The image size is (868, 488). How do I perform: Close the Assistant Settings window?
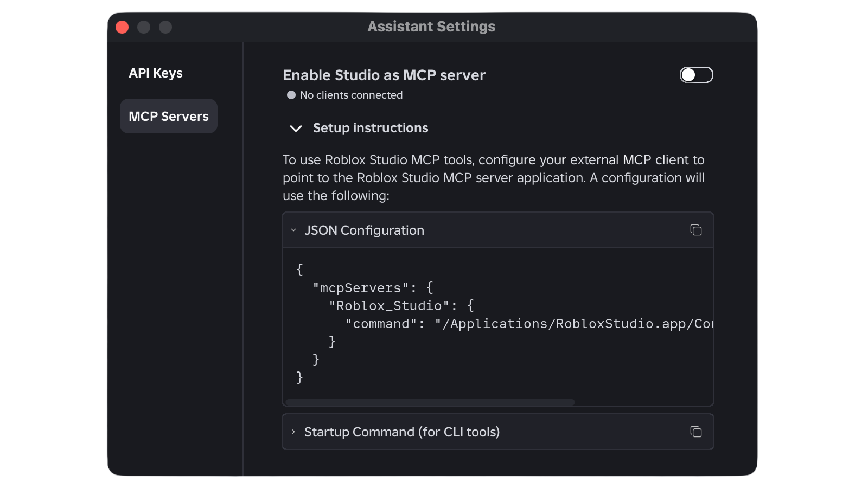(122, 27)
